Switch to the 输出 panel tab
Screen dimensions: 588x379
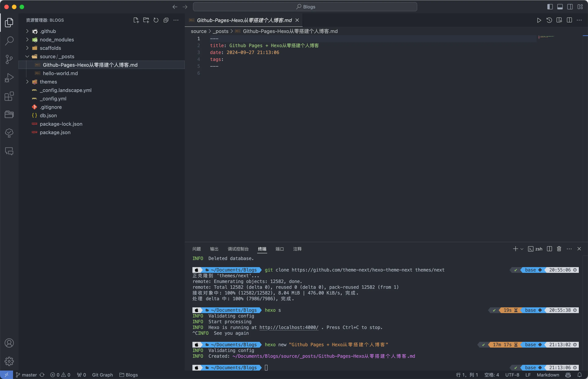click(214, 249)
